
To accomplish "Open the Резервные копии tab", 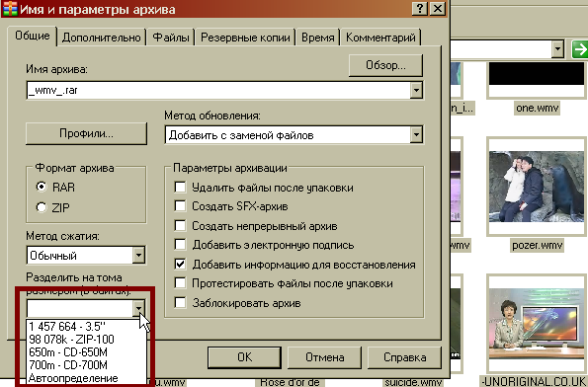I will click(x=245, y=38).
